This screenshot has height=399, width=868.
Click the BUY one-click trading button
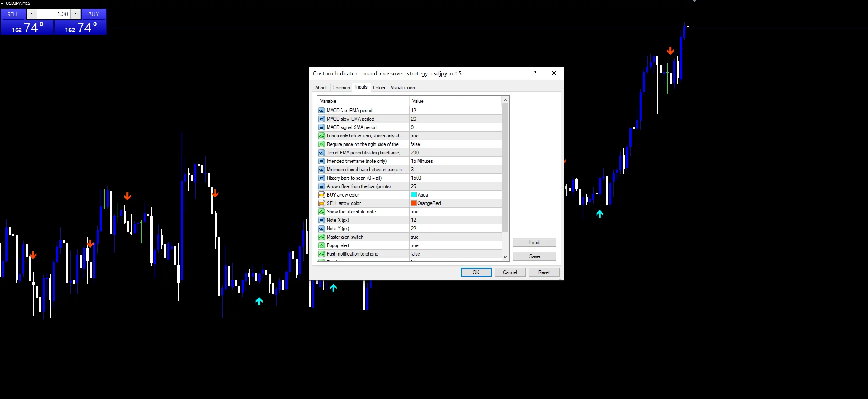pos(94,14)
